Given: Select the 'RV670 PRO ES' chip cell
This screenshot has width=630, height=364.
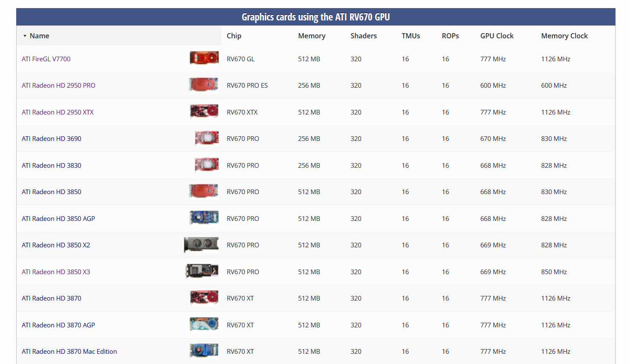Looking at the screenshot, I should pyautogui.click(x=247, y=86).
